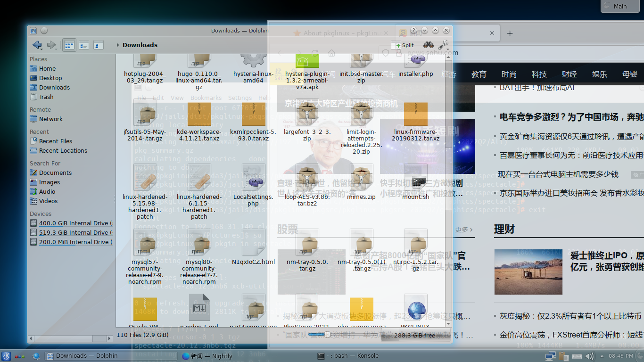This screenshot has width=644, height=362.
Task: Click the Main activity button
Action: pos(620,6)
